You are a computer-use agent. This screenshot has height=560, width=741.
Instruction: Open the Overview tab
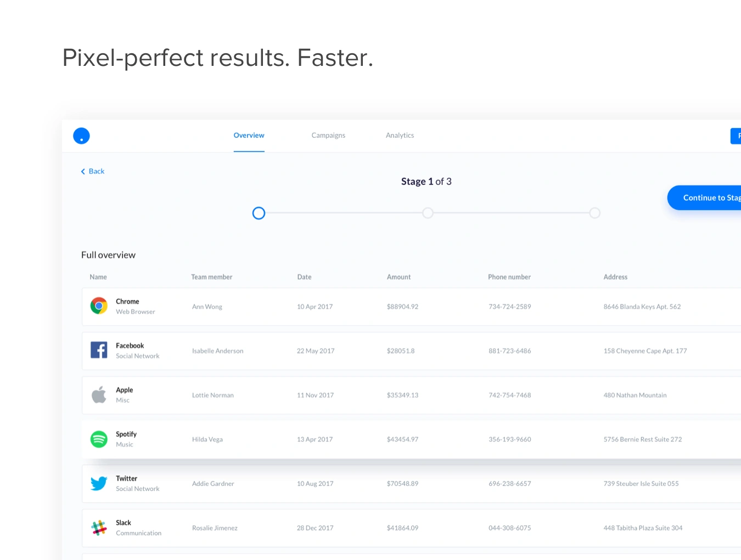pyautogui.click(x=249, y=135)
